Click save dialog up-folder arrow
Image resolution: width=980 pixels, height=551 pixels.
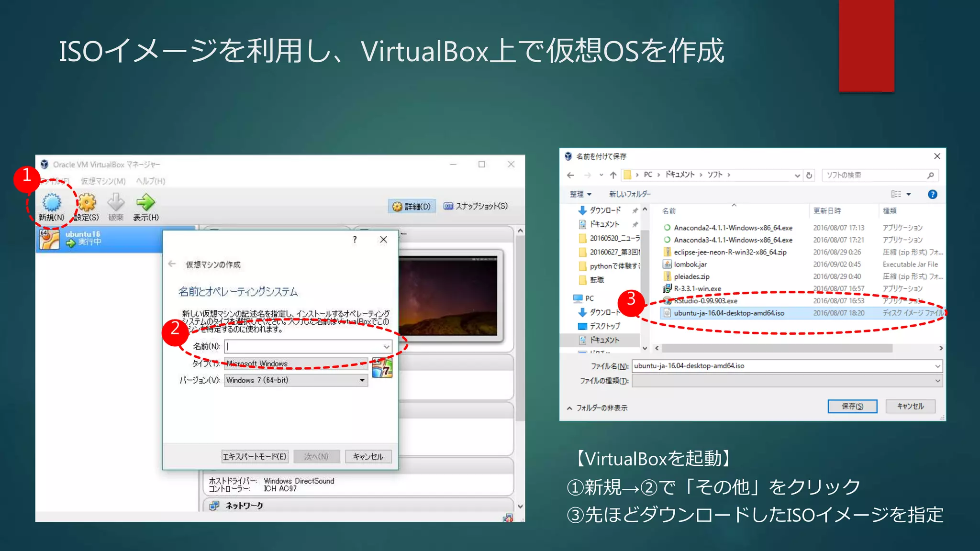tap(613, 175)
